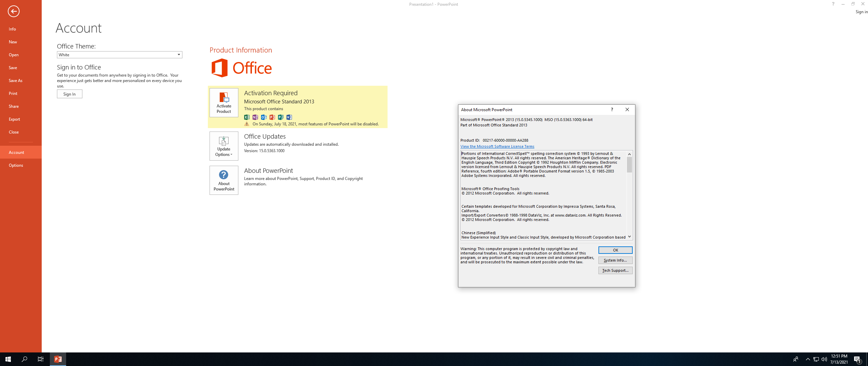The height and width of the screenshot is (366, 868).
Task: Click the Sign In button
Action: tap(70, 94)
